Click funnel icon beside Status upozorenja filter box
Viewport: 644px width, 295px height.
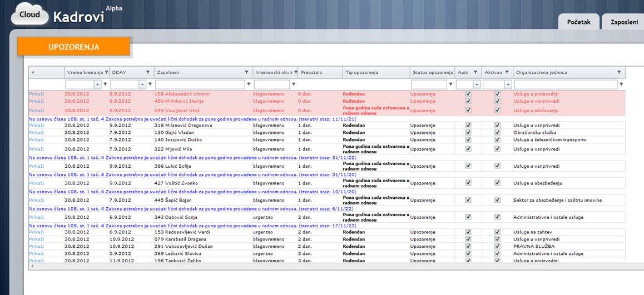(450, 84)
